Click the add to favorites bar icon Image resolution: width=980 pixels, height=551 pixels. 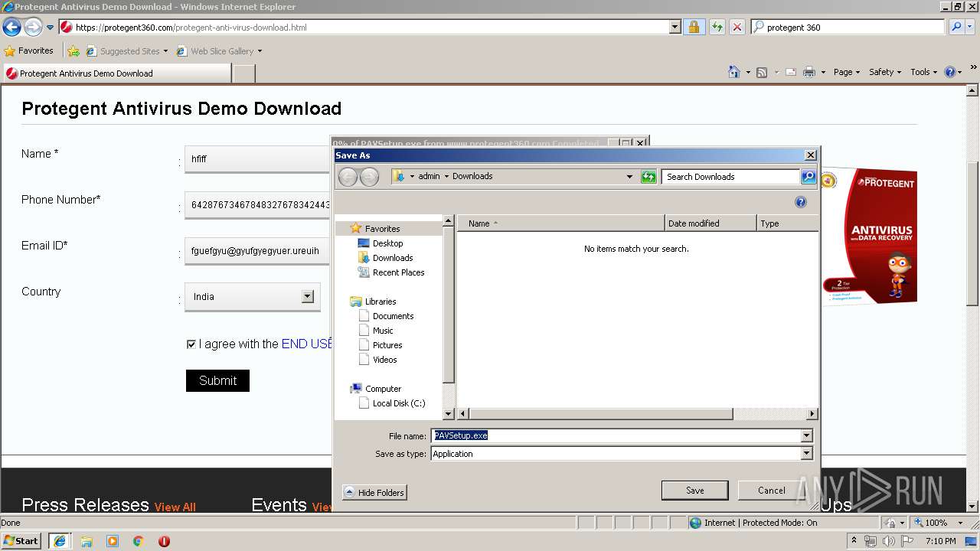[73, 51]
